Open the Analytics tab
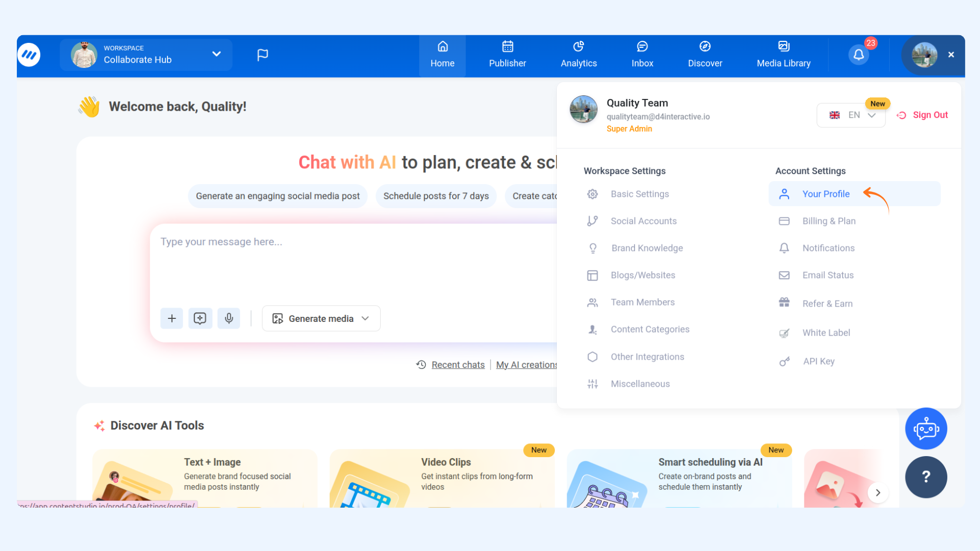The width and height of the screenshot is (980, 551). (578, 55)
